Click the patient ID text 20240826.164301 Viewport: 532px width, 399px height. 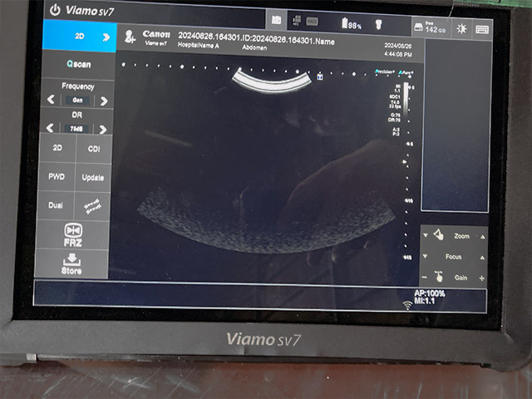click(209, 36)
